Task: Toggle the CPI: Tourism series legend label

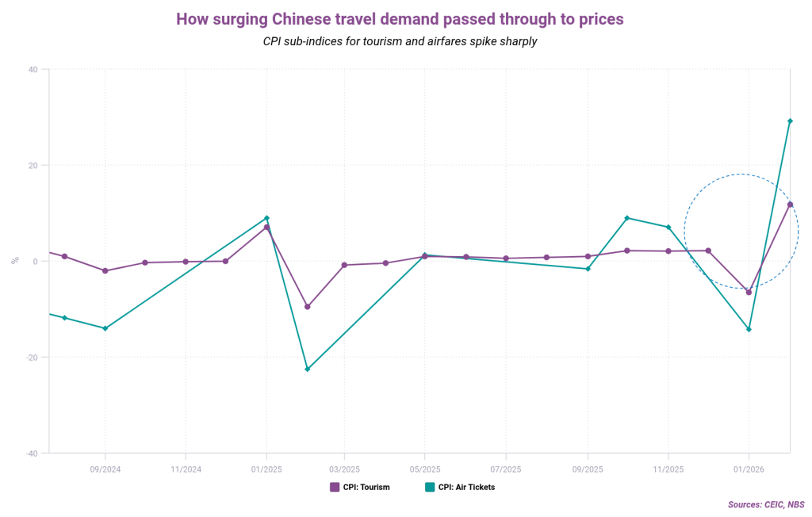Action: (x=366, y=487)
